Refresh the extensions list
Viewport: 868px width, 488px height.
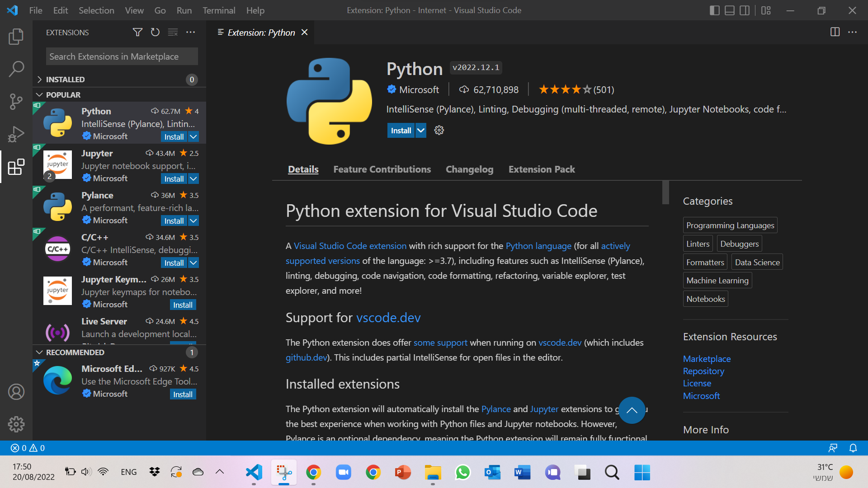coord(155,32)
